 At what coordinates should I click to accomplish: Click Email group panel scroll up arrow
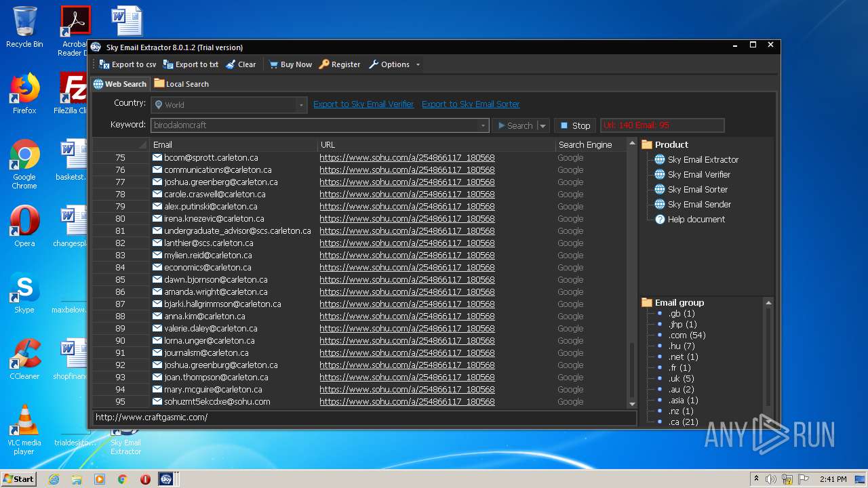768,303
